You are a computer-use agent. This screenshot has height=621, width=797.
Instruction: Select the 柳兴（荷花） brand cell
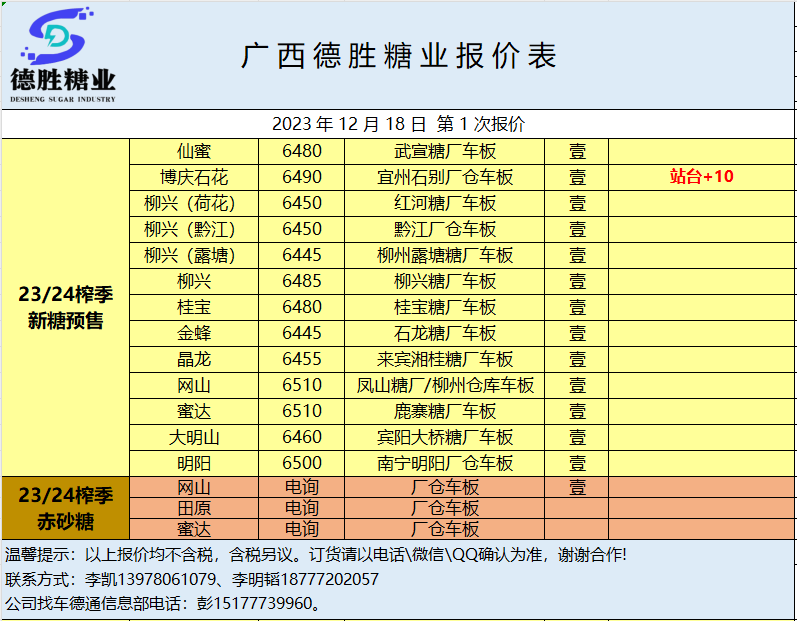193,204
